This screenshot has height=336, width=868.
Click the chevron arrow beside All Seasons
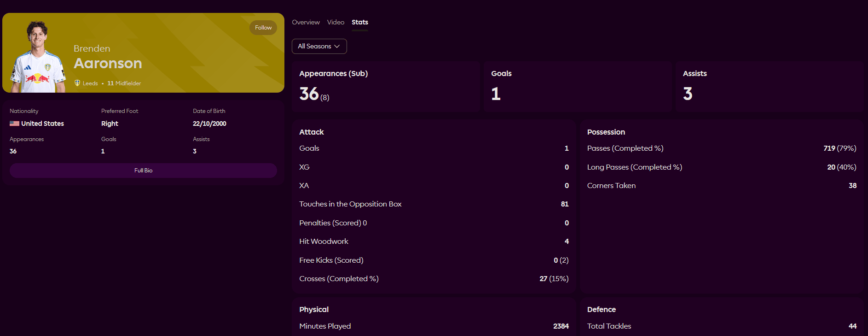point(337,47)
